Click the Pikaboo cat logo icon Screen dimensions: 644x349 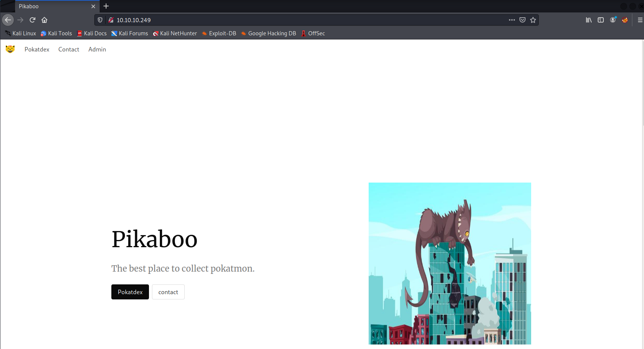click(x=10, y=49)
